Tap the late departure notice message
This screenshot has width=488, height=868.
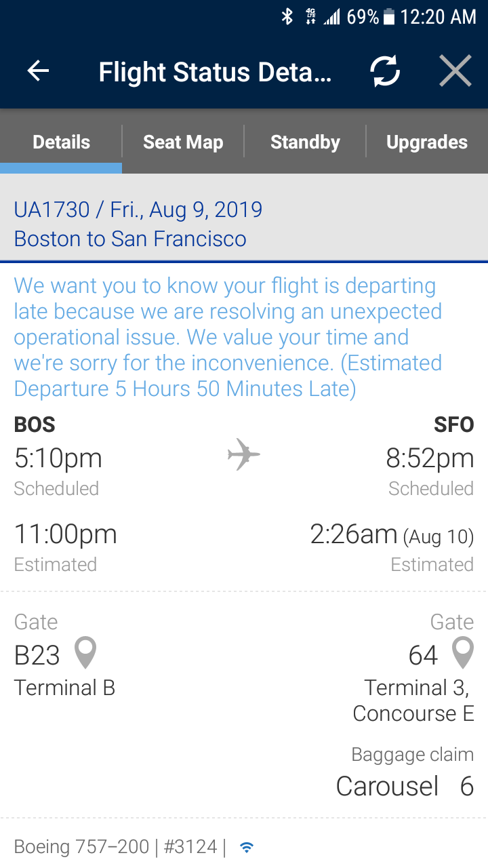[228, 337]
